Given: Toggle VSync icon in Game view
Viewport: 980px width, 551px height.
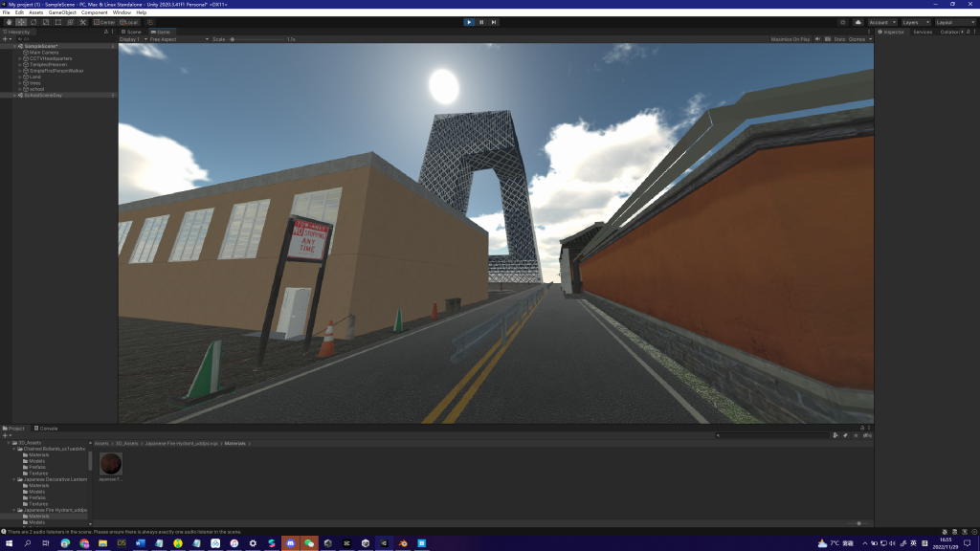Looking at the screenshot, I should point(828,39).
